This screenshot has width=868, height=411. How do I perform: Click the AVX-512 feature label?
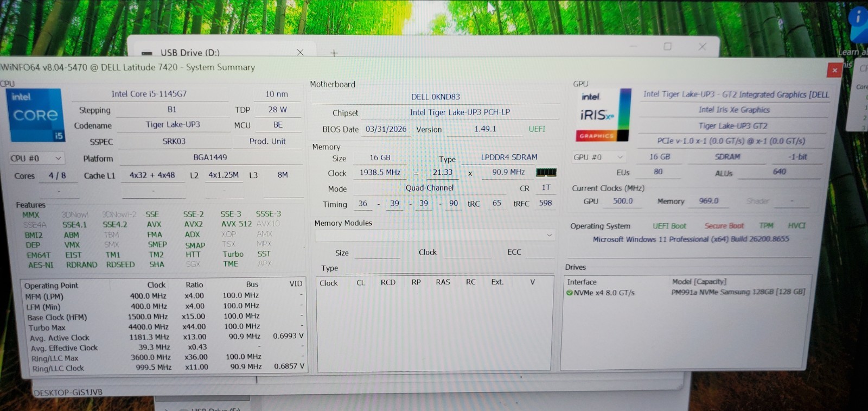coord(237,224)
